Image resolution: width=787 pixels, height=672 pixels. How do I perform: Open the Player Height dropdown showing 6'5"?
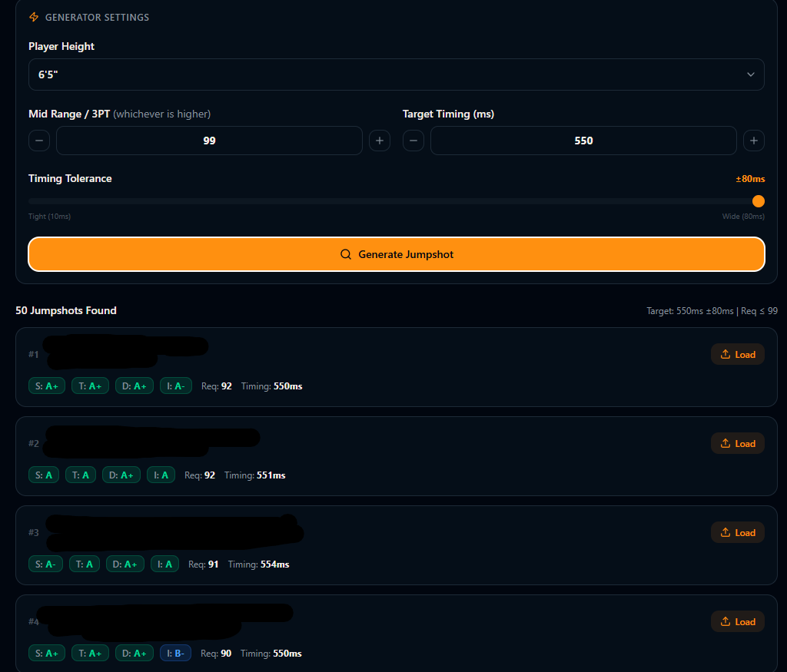396,74
